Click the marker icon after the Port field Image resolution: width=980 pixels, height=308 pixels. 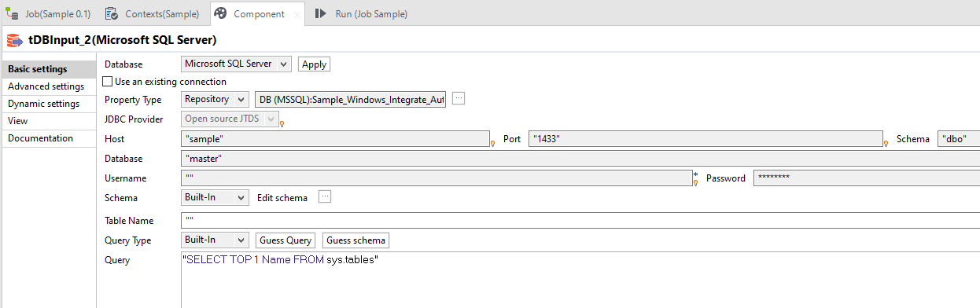886,143
